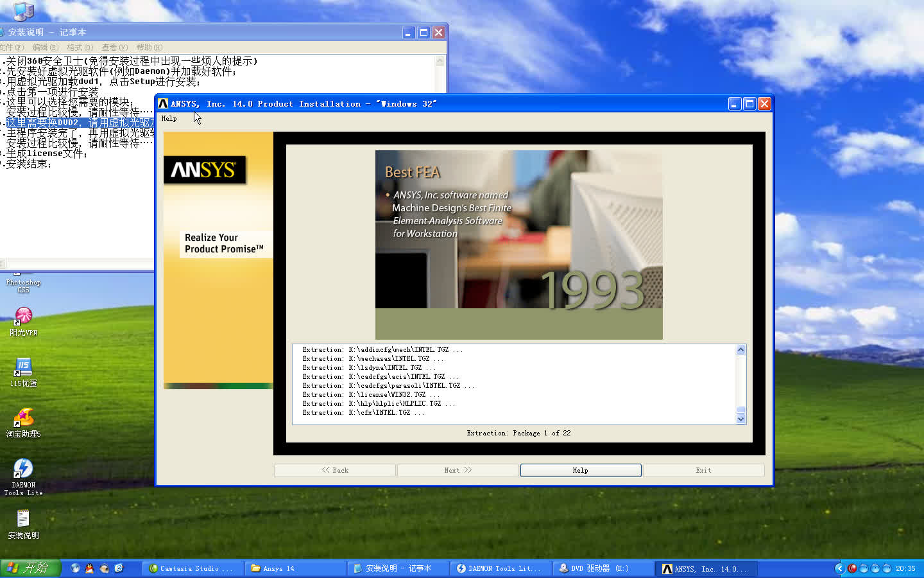Open the 115优蛋 desktop icon
Viewport: 924px width, 578px height.
[x=22, y=367]
